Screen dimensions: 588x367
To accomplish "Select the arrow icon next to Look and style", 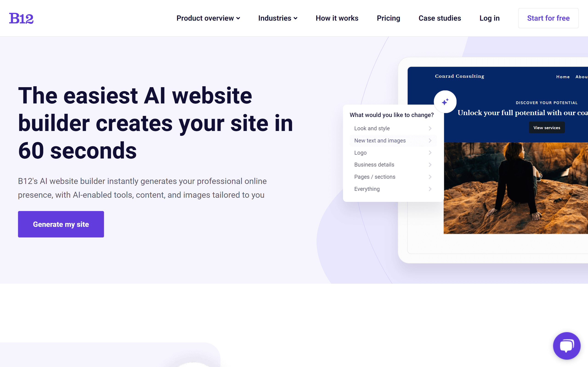I will 430,128.
